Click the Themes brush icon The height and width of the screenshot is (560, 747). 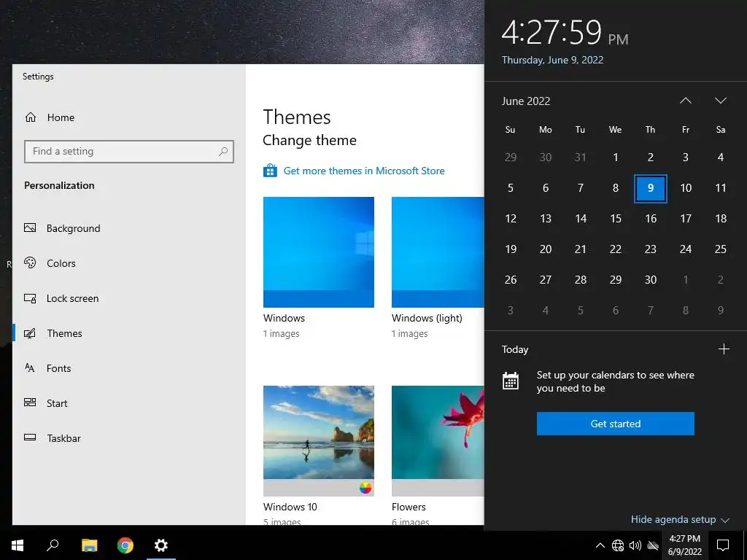[x=30, y=332]
